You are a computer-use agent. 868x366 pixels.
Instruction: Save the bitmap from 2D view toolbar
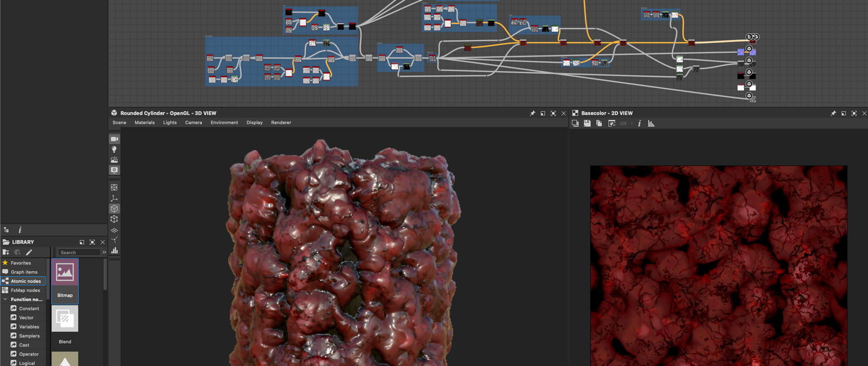(x=587, y=123)
